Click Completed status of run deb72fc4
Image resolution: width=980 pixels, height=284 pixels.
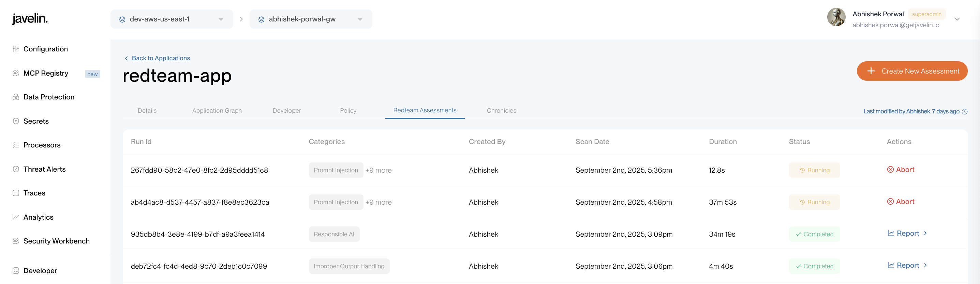tap(814, 266)
